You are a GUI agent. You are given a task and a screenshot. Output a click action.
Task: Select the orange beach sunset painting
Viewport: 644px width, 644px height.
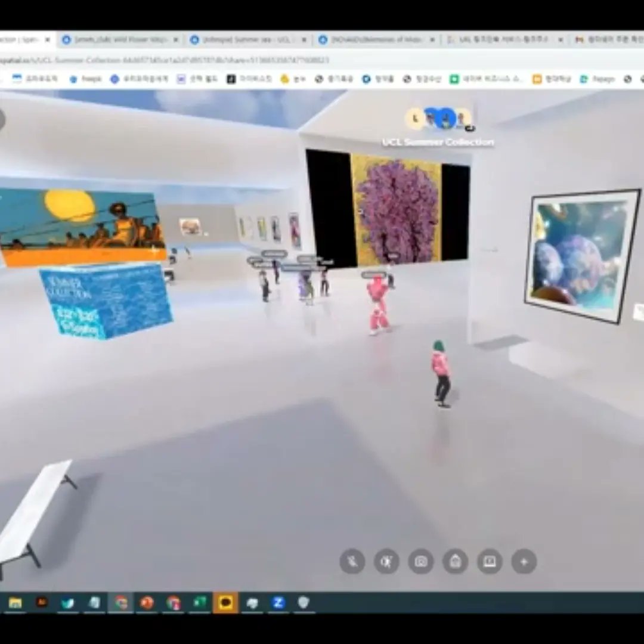(x=82, y=227)
